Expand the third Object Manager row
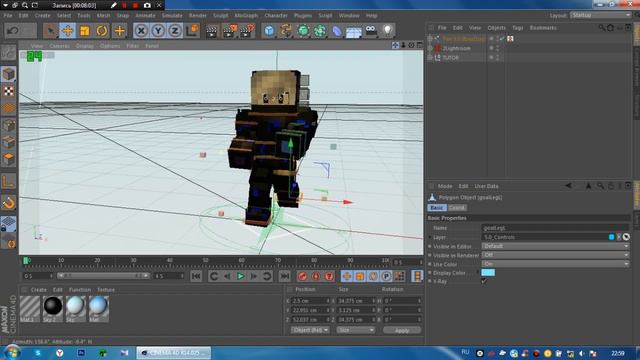This screenshot has width=640, height=360. click(x=430, y=58)
